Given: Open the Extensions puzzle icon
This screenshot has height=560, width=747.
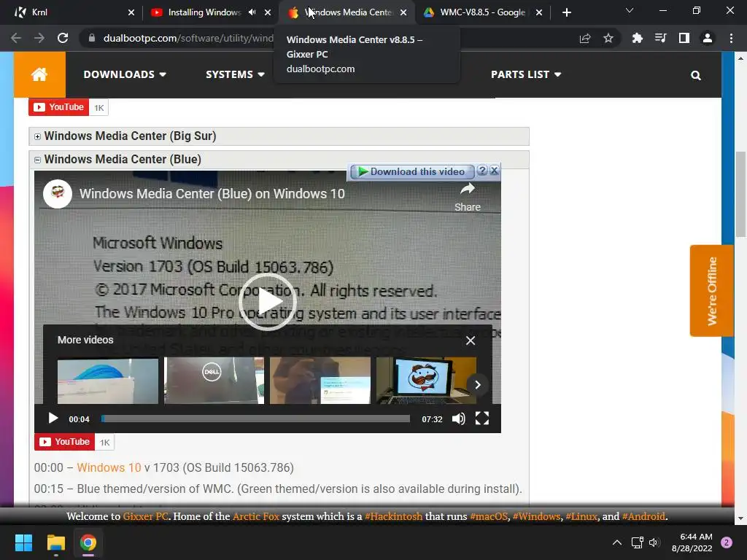Looking at the screenshot, I should coord(637,38).
